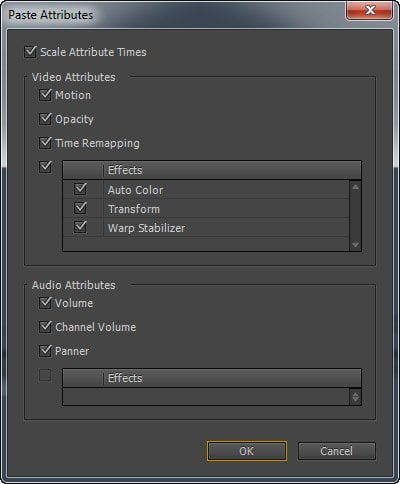Screen dimensions: 400x484
Task: Select the Warp Stabilizer row in effects list
Action: 206,228
